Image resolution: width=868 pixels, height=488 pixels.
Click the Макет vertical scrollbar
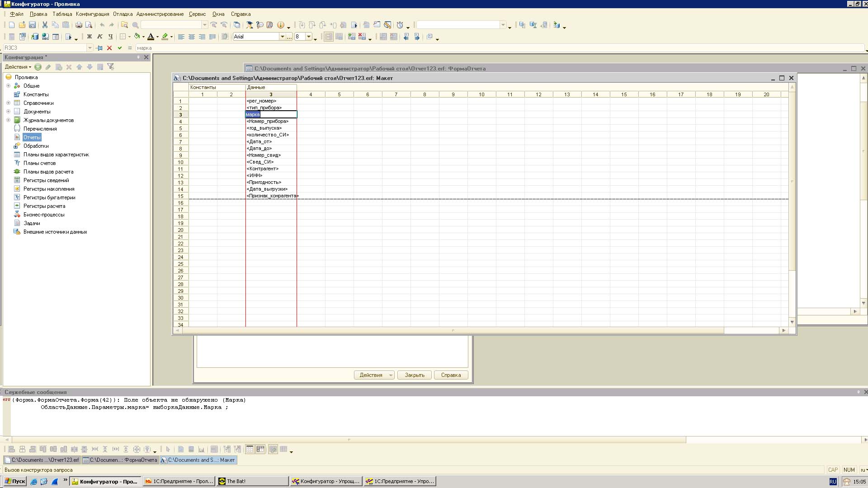click(x=792, y=204)
